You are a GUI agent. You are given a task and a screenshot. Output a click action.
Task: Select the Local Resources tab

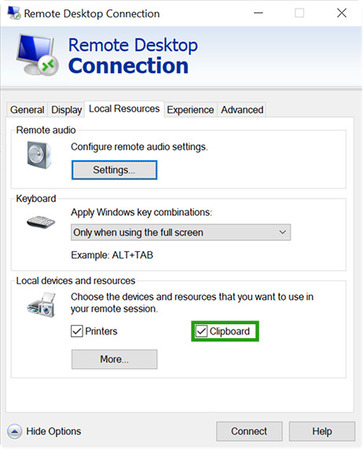(x=124, y=109)
